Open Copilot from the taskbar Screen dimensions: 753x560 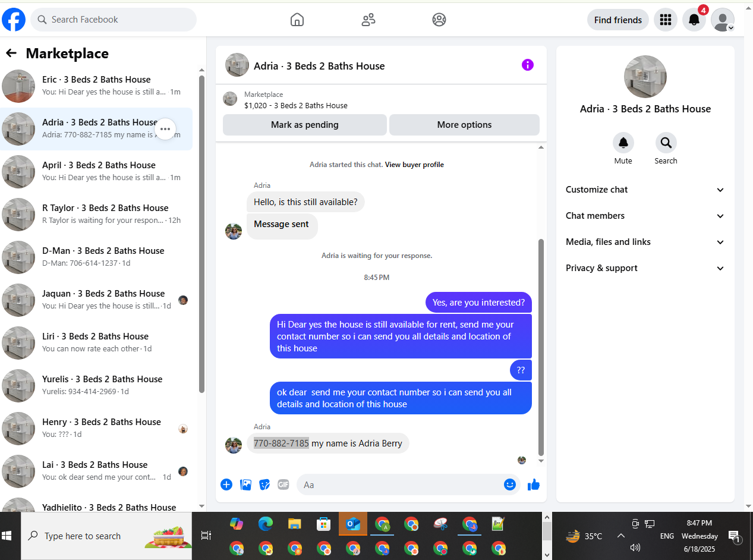tap(237, 524)
